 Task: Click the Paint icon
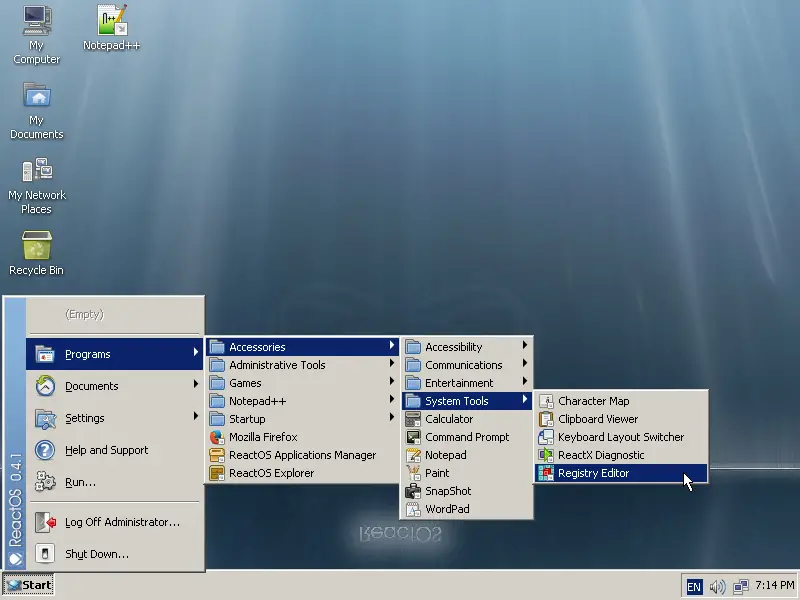(413, 473)
